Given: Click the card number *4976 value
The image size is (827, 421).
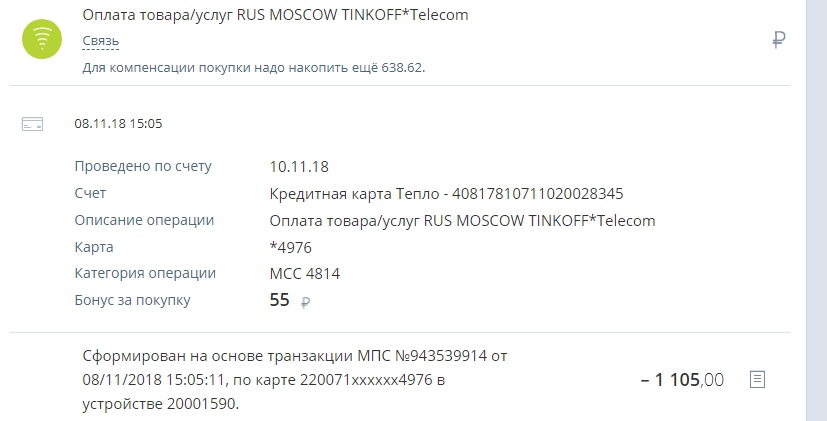Looking at the screenshot, I should [x=291, y=247].
